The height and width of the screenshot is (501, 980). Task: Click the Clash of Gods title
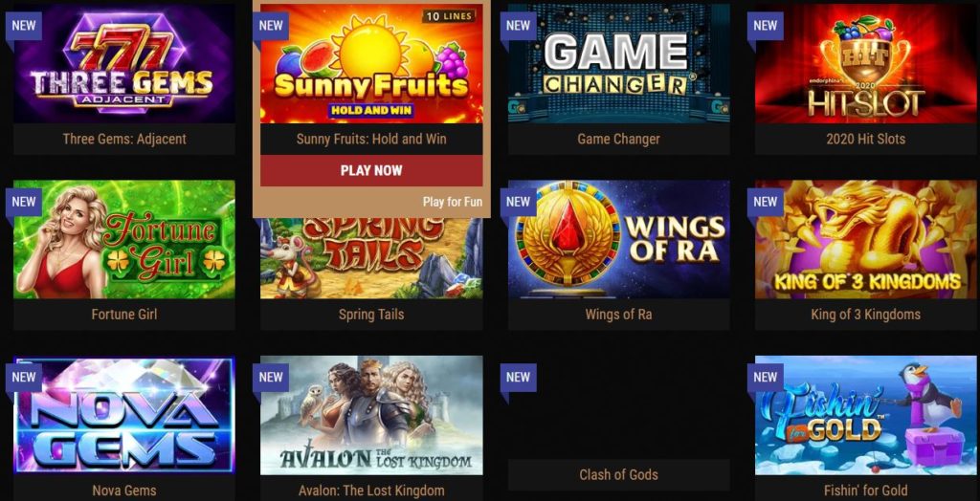tap(619, 475)
